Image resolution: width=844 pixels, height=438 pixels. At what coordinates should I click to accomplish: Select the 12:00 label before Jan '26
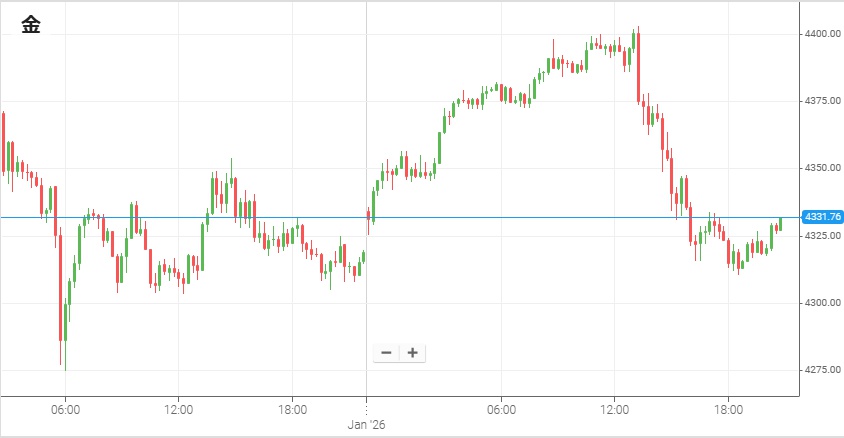[x=178, y=409]
